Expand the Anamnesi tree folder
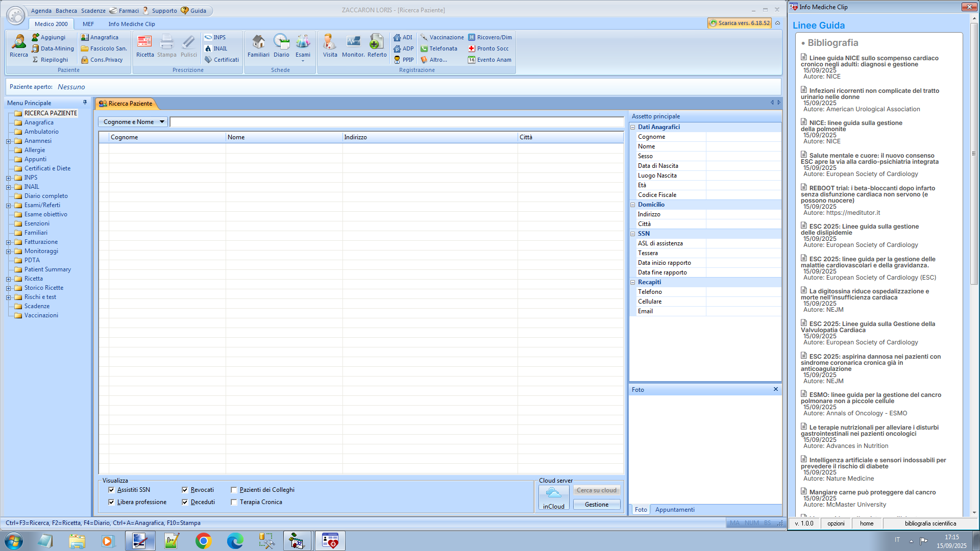 click(8, 141)
